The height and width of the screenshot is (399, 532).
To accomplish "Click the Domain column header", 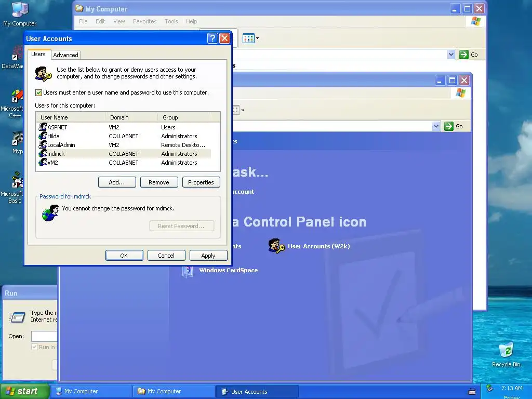I will (x=131, y=117).
